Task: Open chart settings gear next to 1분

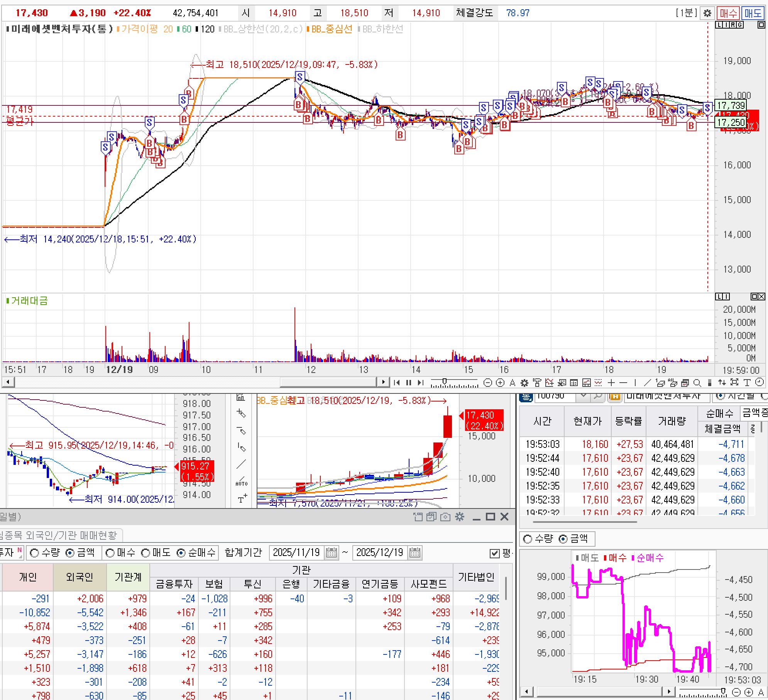Action: (x=707, y=13)
